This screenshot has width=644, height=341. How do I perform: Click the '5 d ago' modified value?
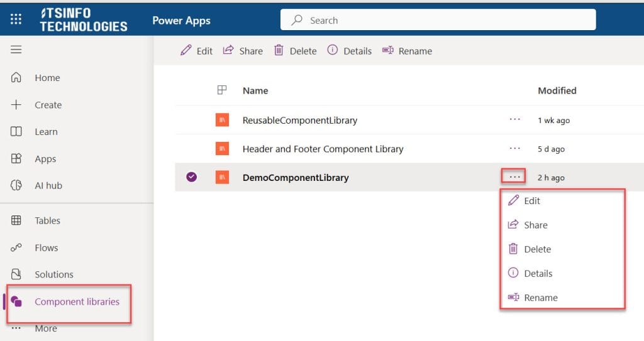(551, 149)
